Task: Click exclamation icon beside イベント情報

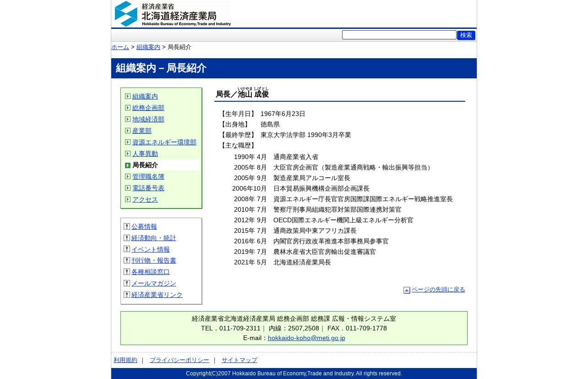Action: click(x=127, y=249)
